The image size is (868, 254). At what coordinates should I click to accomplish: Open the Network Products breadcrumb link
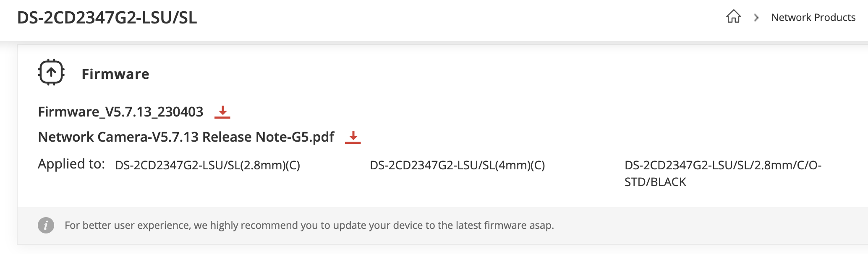[x=813, y=17]
